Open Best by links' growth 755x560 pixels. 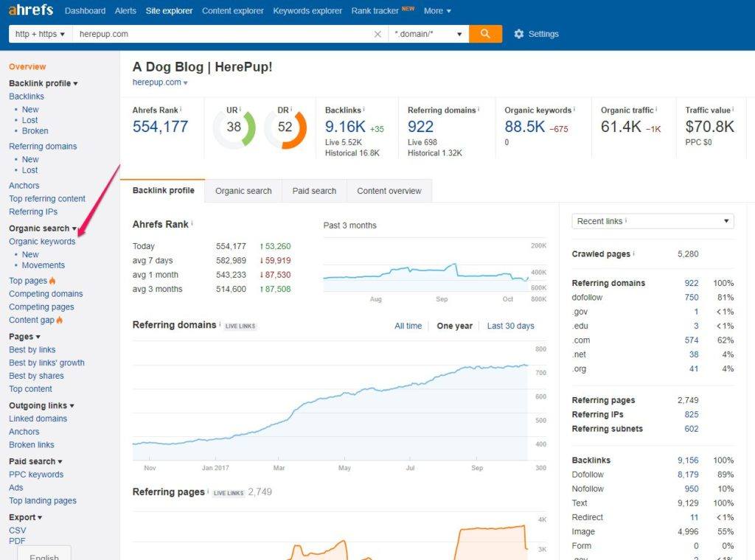tap(46, 363)
